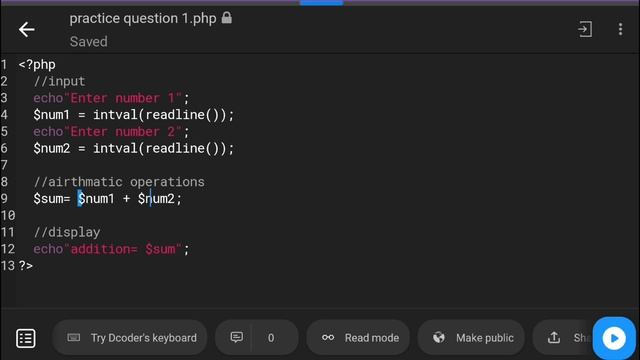Click the //display comment line
This screenshot has height=360, width=640.
coord(67,232)
